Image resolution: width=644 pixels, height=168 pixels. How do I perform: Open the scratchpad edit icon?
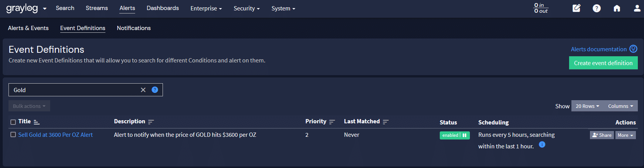pos(576,8)
